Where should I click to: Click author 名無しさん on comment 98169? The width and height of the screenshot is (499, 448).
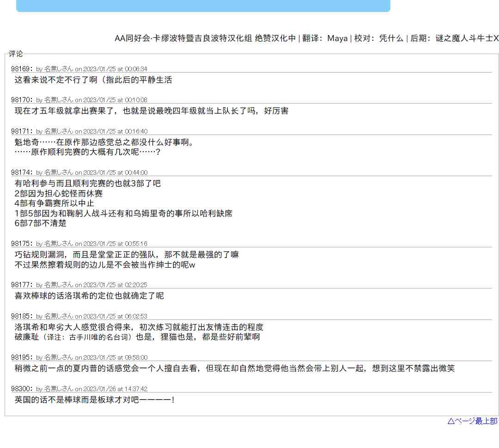point(58,69)
